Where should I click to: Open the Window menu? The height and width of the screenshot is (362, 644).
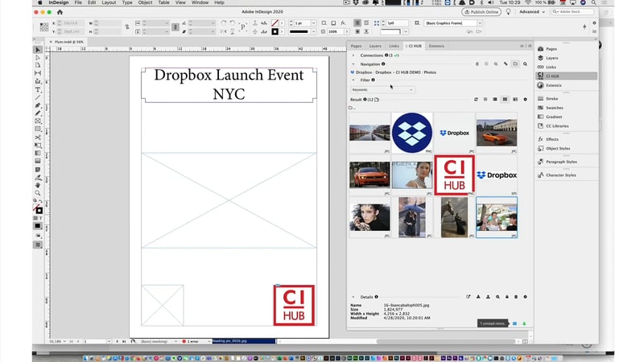tap(200, 2)
